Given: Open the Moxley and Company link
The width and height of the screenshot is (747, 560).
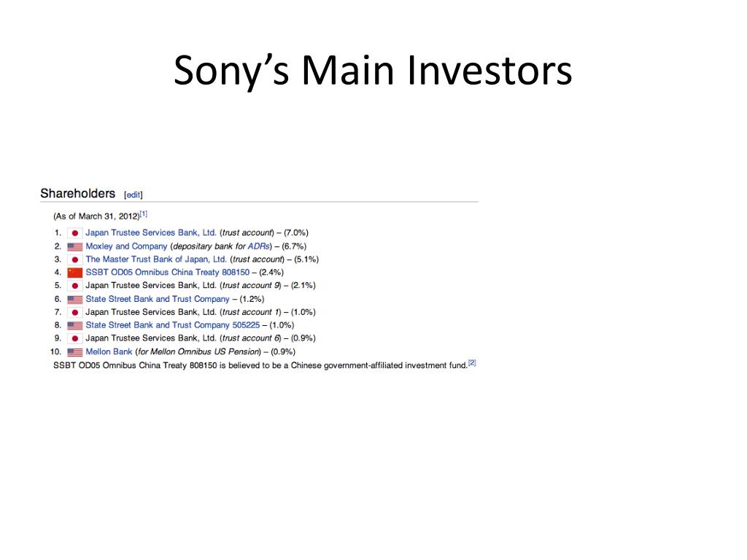Looking at the screenshot, I should [x=126, y=246].
